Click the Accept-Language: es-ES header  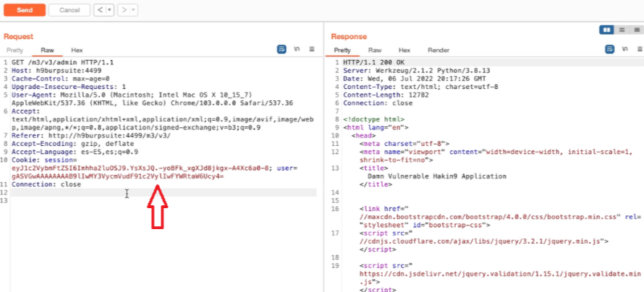coord(75,153)
